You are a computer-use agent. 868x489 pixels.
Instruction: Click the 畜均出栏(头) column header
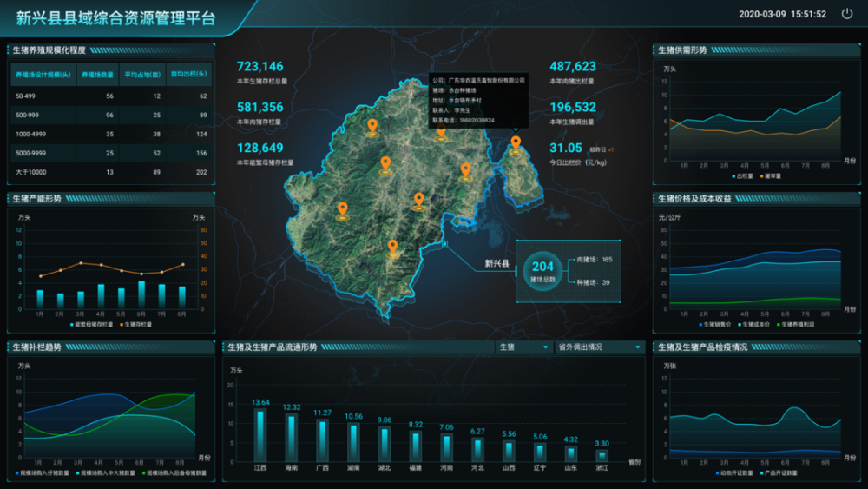pyautogui.click(x=188, y=75)
